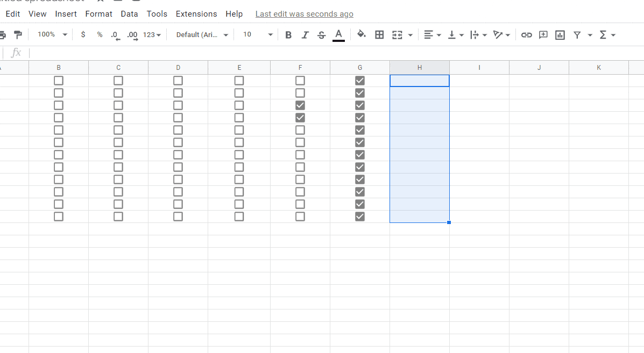Click the last edit history link
The image size is (644, 353).
304,13
